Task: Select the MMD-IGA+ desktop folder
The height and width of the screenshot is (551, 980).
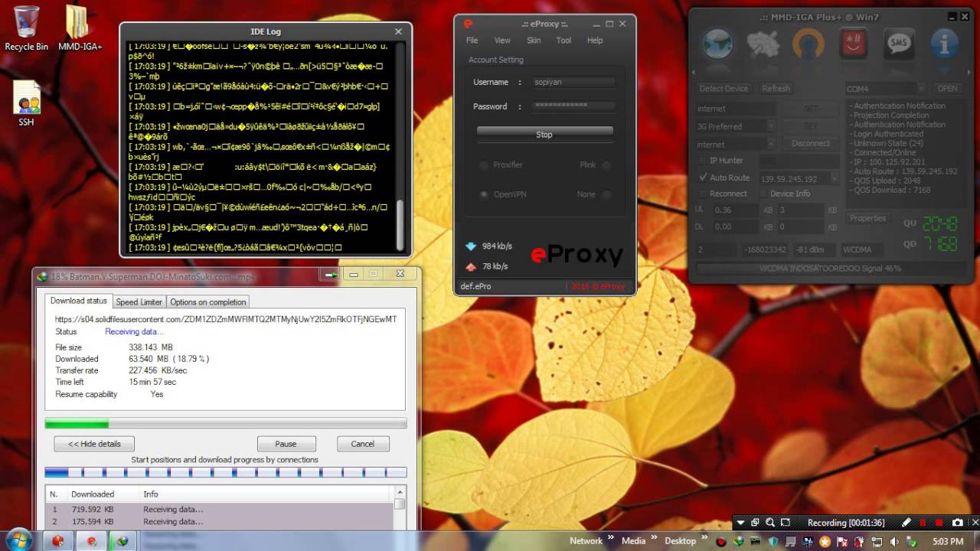Action: coord(80,28)
